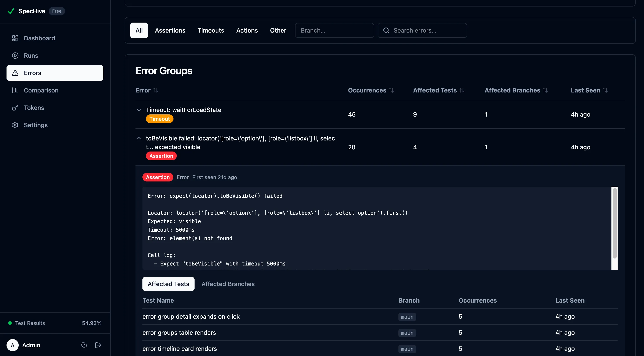The image size is (644, 356).
Task: Click the Comparison bar chart icon
Action: [15, 90]
